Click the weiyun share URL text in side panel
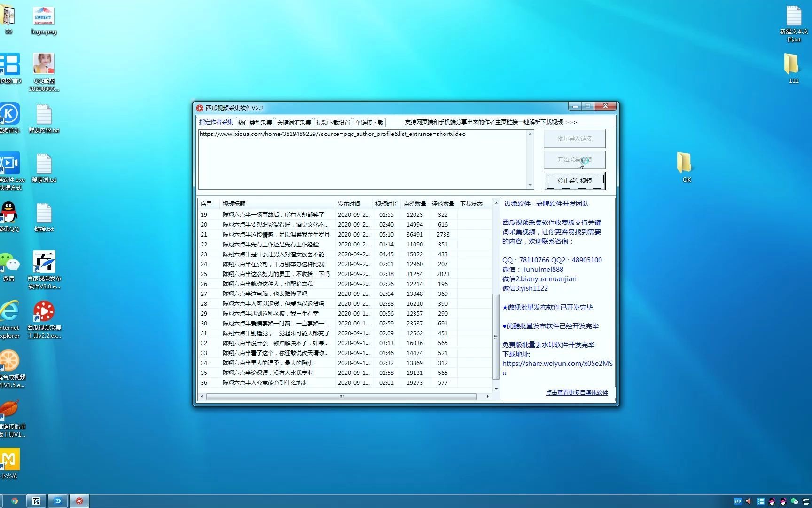 557,368
